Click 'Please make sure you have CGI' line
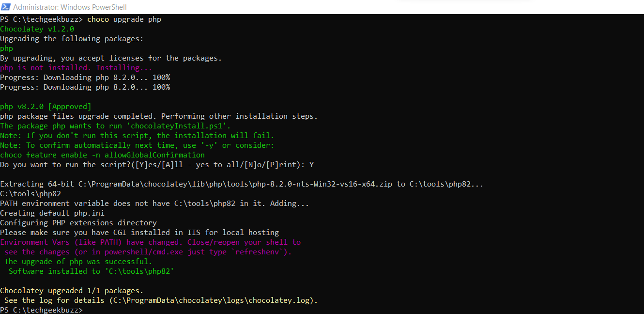Image resolution: width=644 pixels, height=314 pixels. coord(139,233)
